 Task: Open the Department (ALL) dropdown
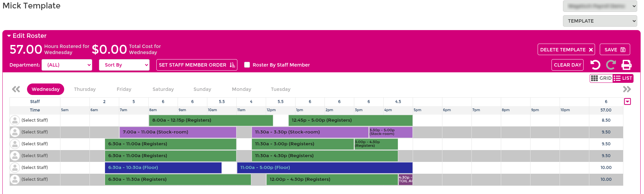coord(67,65)
